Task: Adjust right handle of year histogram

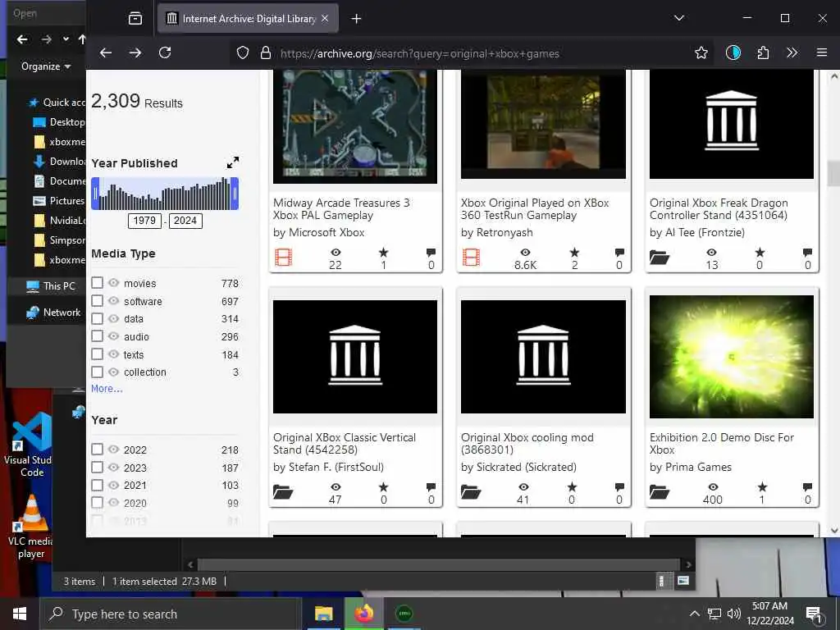Action: pyautogui.click(x=235, y=194)
